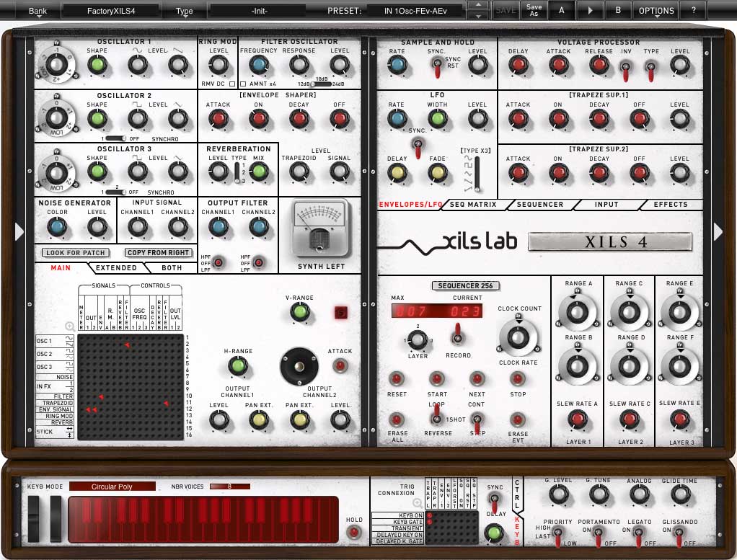The image size is (737, 560).
Task: Click the LFO green Width knob
Action: pos(437,119)
